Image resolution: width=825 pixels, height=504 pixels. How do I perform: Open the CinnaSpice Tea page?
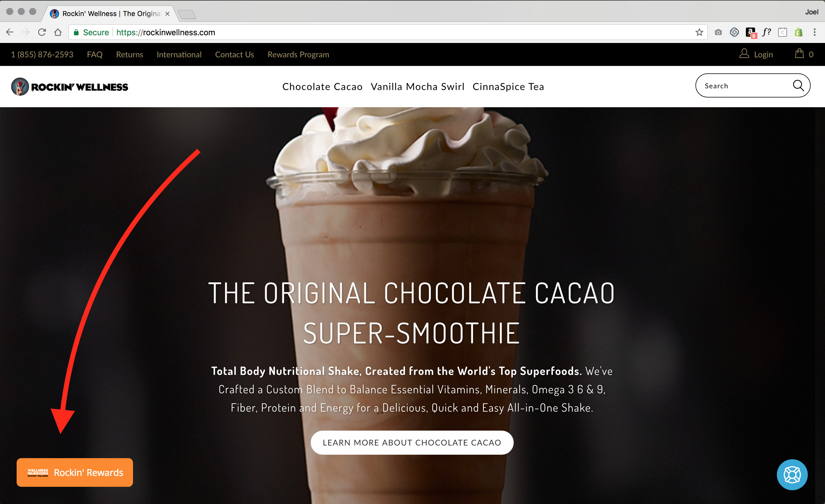coord(508,86)
